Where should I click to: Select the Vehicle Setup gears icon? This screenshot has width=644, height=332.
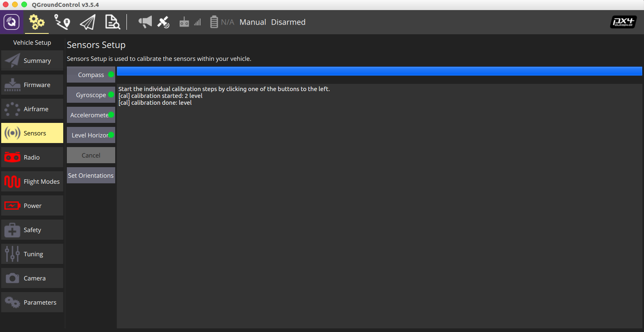[x=37, y=22]
